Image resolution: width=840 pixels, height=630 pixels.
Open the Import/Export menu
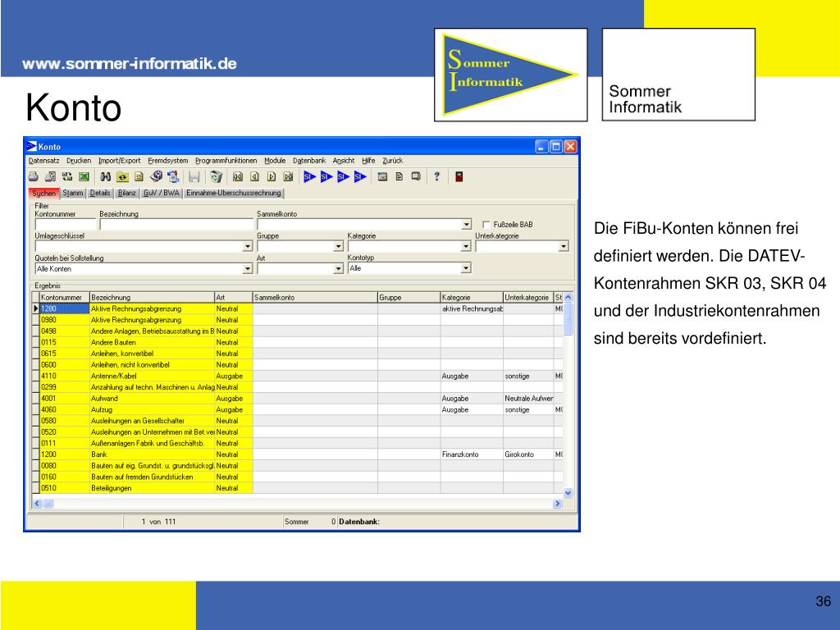[x=119, y=161]
